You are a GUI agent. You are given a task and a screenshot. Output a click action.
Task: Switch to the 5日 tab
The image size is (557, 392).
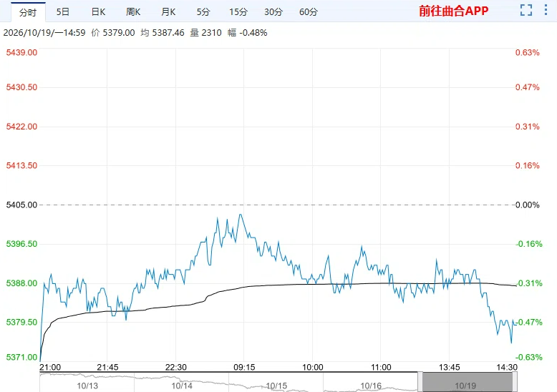63,12
